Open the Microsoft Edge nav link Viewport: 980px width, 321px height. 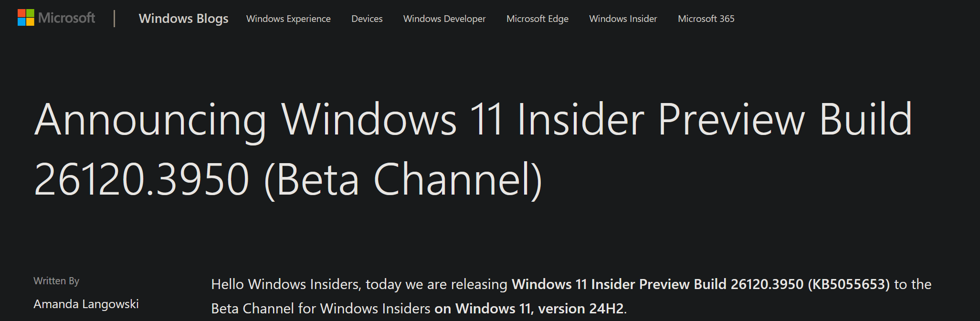(537, 19)
